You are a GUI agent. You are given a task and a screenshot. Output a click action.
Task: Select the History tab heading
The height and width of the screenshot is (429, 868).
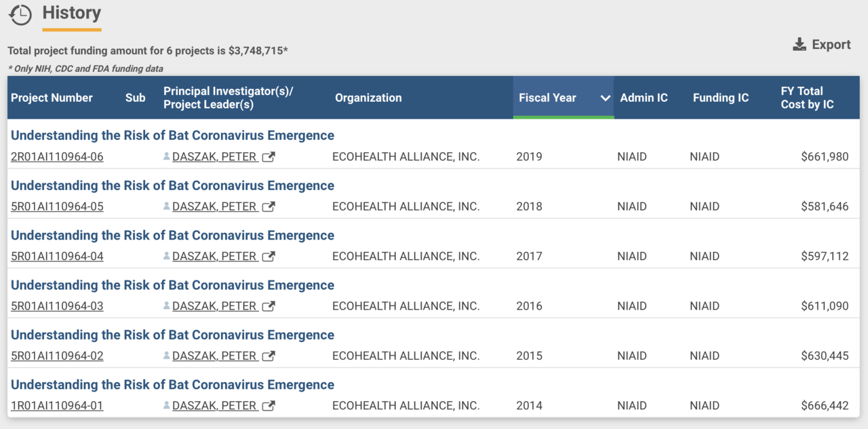[x=71, y=13]
